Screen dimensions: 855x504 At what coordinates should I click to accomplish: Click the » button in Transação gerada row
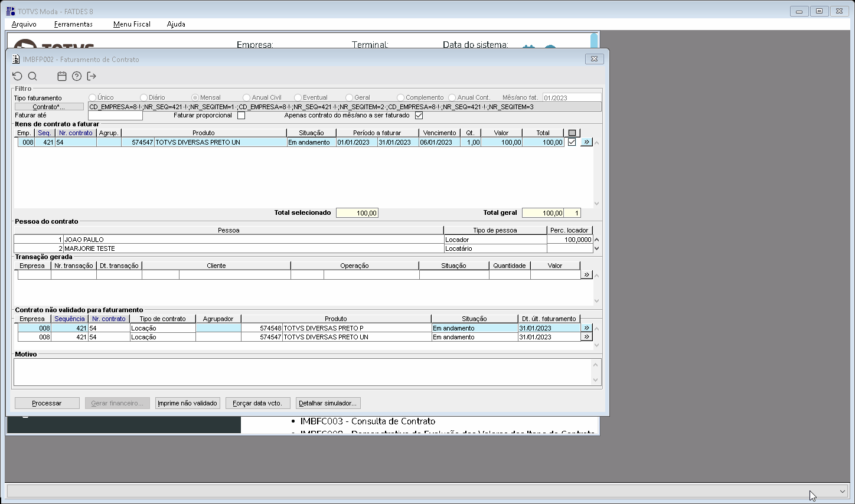click(586, 274)
